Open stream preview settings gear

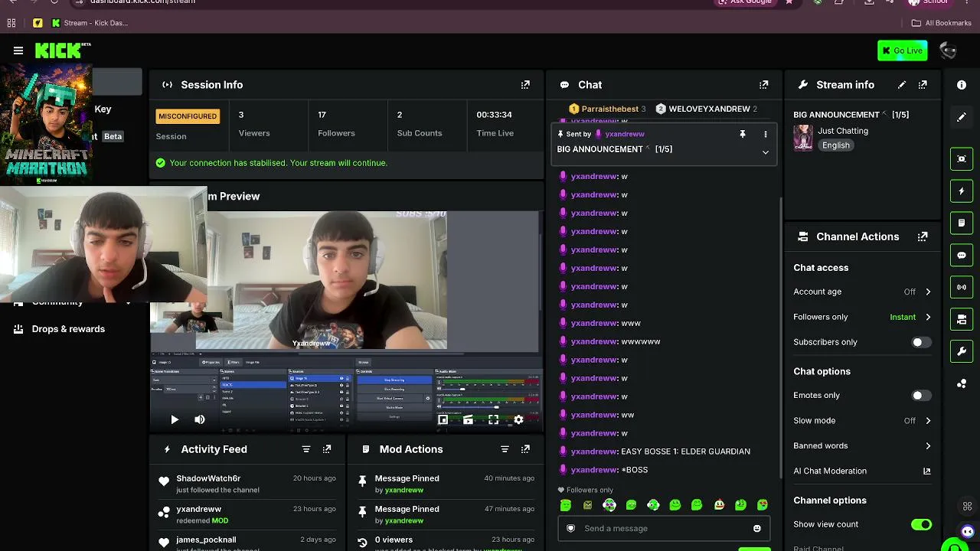pyautogui.click(x=518, y=419)
